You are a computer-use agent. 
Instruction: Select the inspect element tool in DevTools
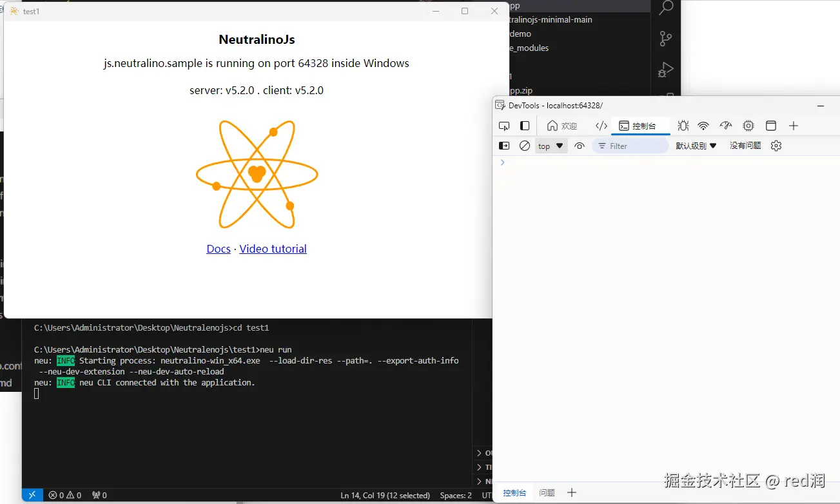point(504,126)
